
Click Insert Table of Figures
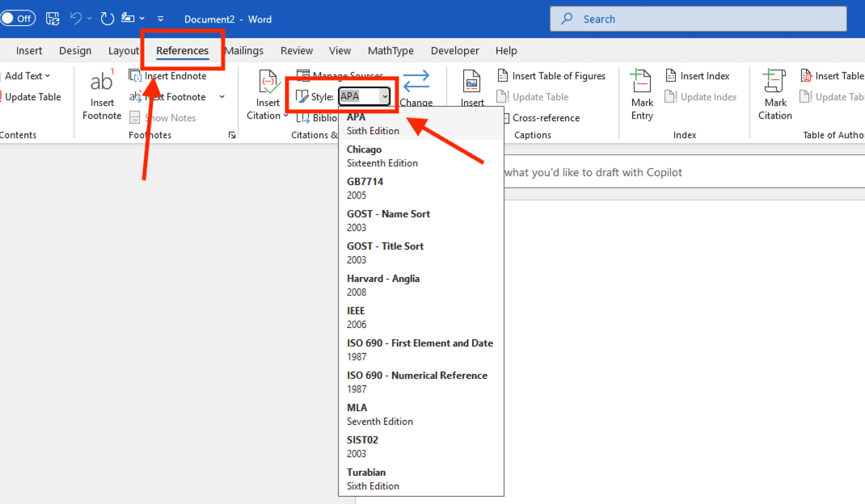coord(551,76)
